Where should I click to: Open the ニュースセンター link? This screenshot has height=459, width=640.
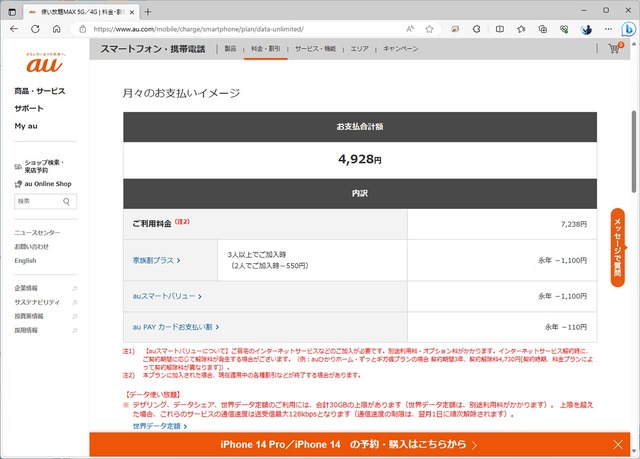pos(37,233)
